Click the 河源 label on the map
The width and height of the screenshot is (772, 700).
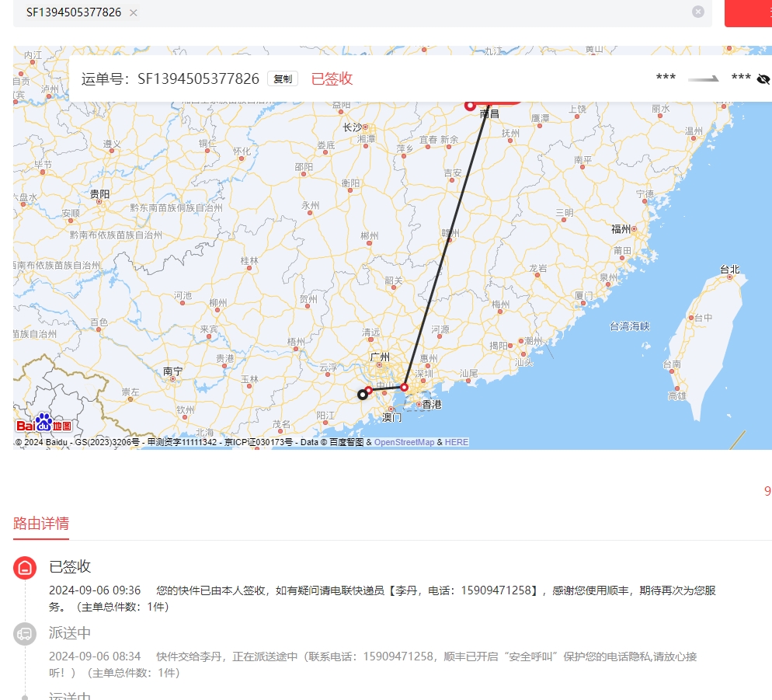pyautogui.click(x=440, y=329)
